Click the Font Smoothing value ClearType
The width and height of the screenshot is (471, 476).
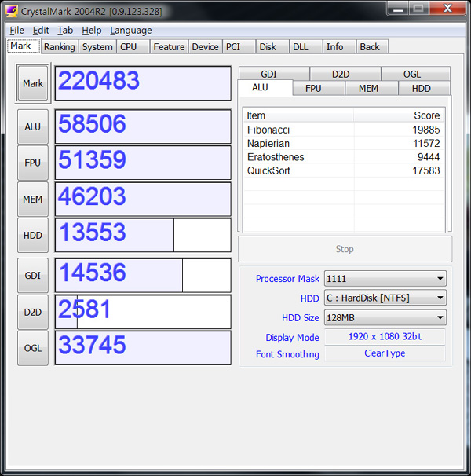[x=385, y=353]
